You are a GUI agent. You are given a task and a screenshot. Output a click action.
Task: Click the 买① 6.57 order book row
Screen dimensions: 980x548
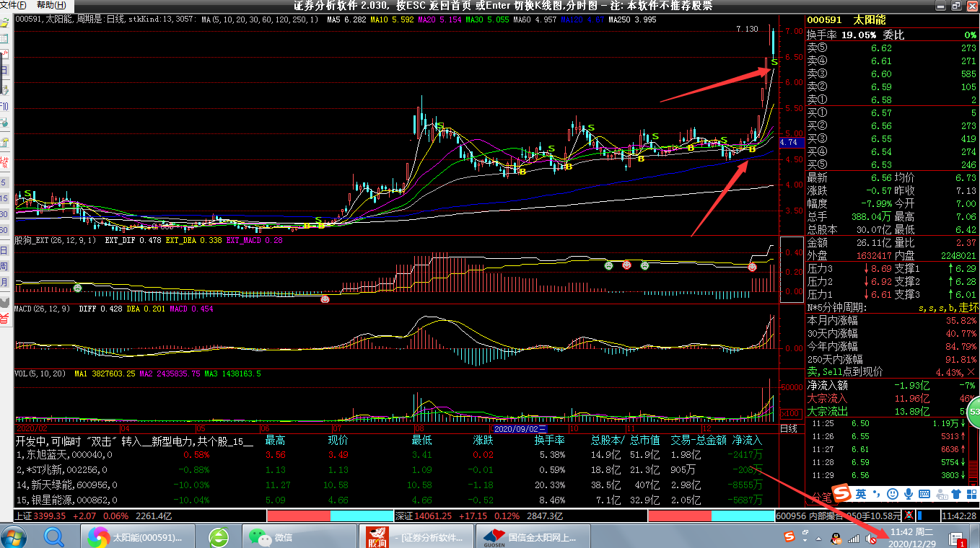pyautogui.click(x=891, y=113)
